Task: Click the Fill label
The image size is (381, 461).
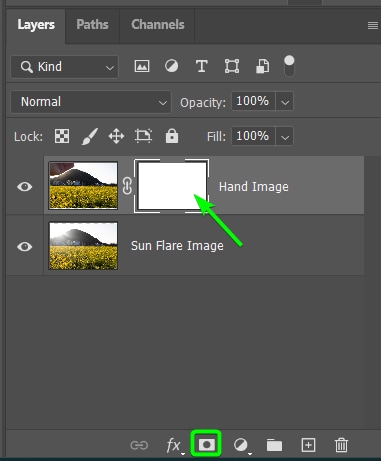Action: (x=216, y=137)
